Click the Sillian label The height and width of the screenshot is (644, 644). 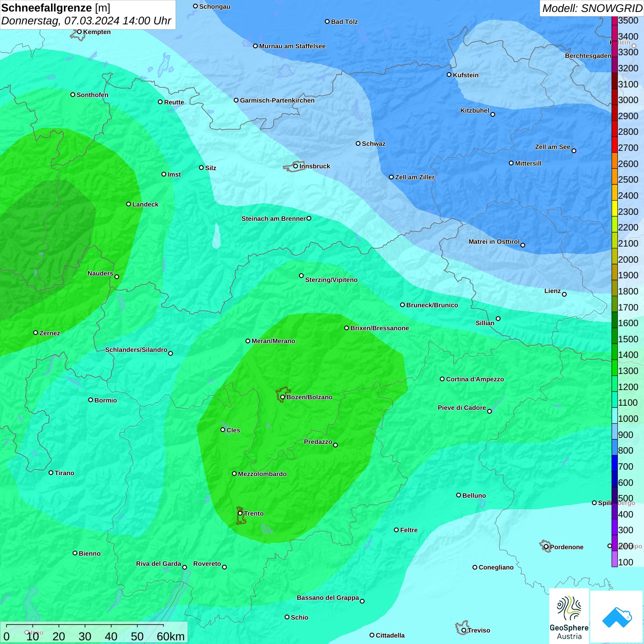(x=485, y=323)
